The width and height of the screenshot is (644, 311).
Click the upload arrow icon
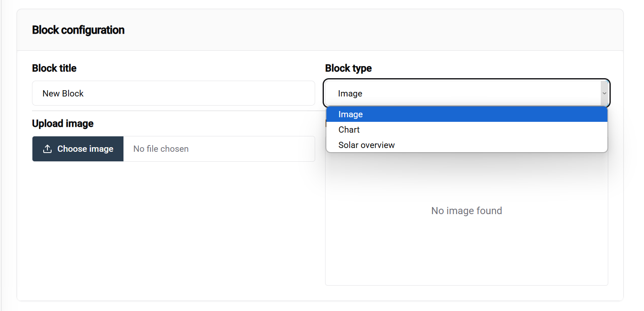click(x=47, y=149)
